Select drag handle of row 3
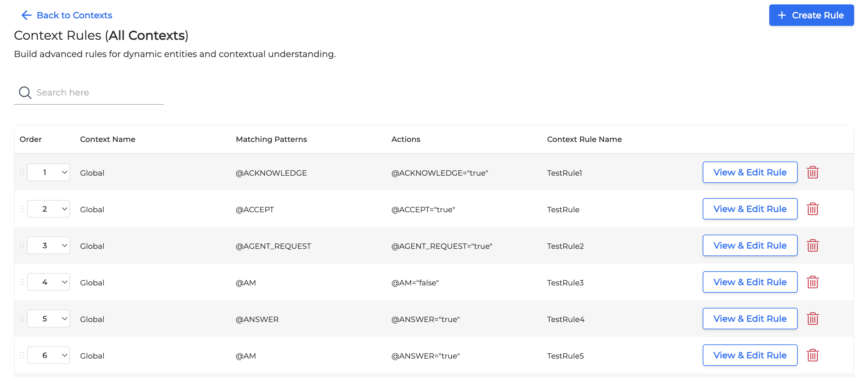 (x=22, y=246)
